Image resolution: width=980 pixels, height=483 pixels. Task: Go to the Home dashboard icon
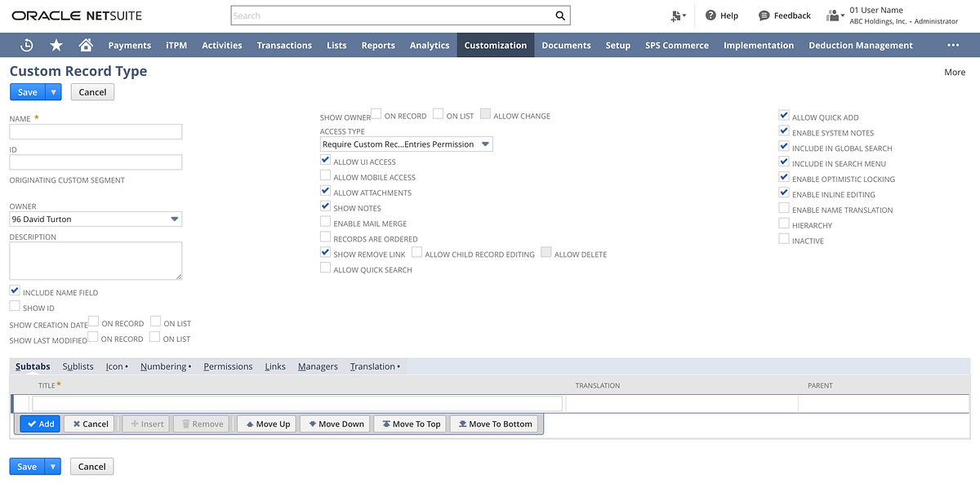pyautogui.click(x=85, y=45)
